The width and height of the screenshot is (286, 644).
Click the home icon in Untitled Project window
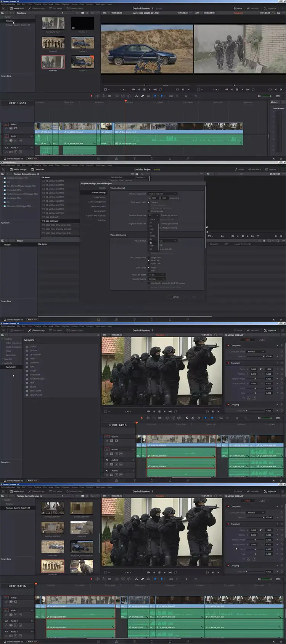(273, 319)
